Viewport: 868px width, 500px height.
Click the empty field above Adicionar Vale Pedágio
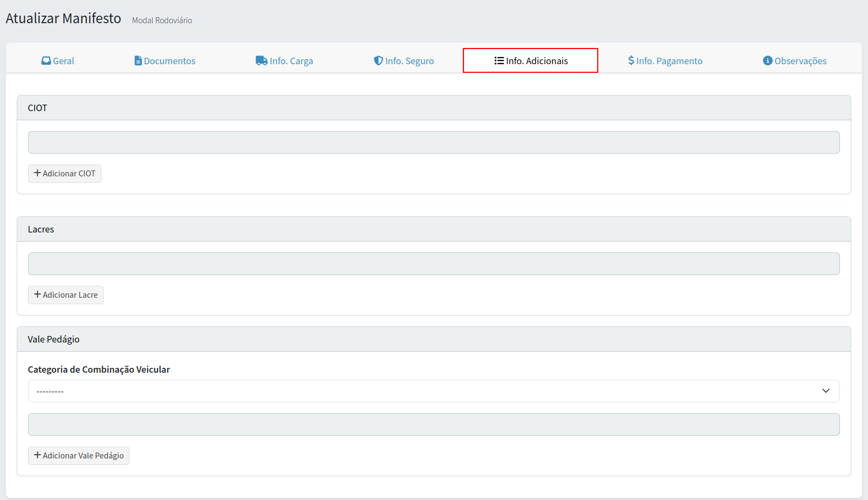tap(433, 424)
